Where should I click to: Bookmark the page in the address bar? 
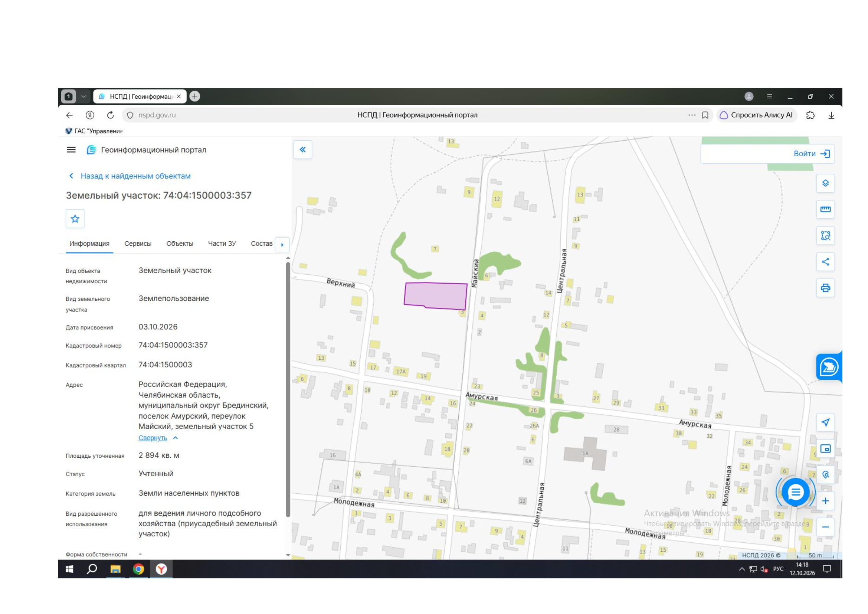pos(705,115)
